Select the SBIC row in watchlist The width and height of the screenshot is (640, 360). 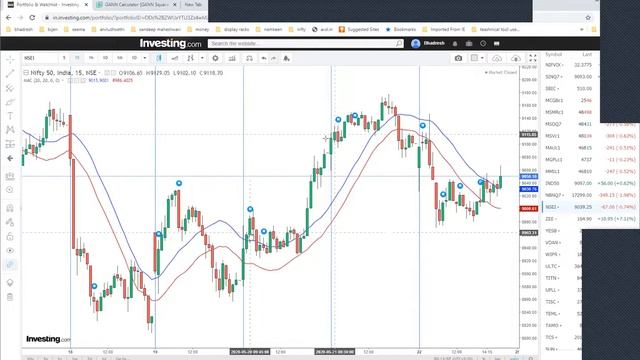[x=570, y=89]
